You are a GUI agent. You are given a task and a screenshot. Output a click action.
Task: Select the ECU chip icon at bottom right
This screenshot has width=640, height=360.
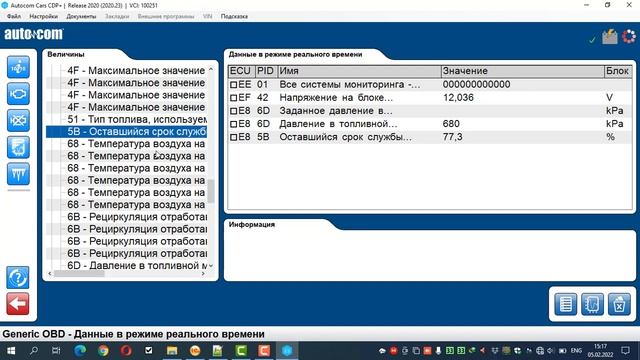pos(592,304)
